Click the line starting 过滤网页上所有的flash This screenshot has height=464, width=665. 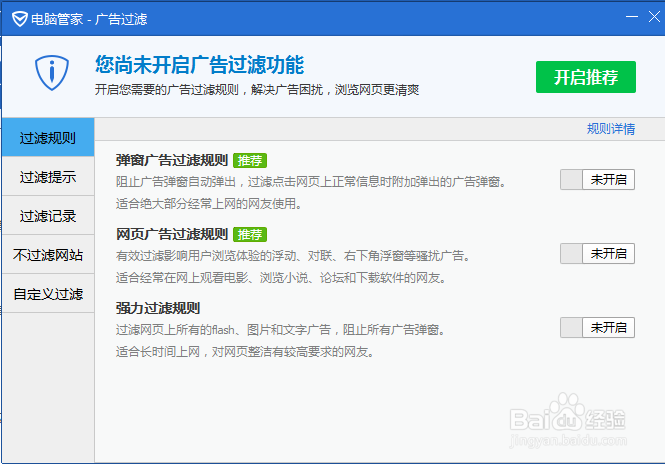coord(281,330)
